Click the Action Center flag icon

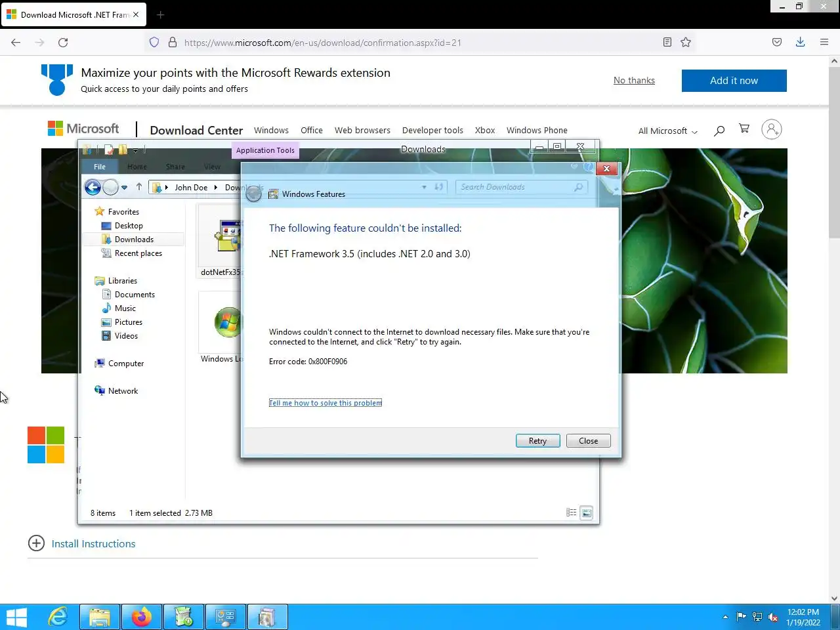pyautogui.click(x=742, y=617)
